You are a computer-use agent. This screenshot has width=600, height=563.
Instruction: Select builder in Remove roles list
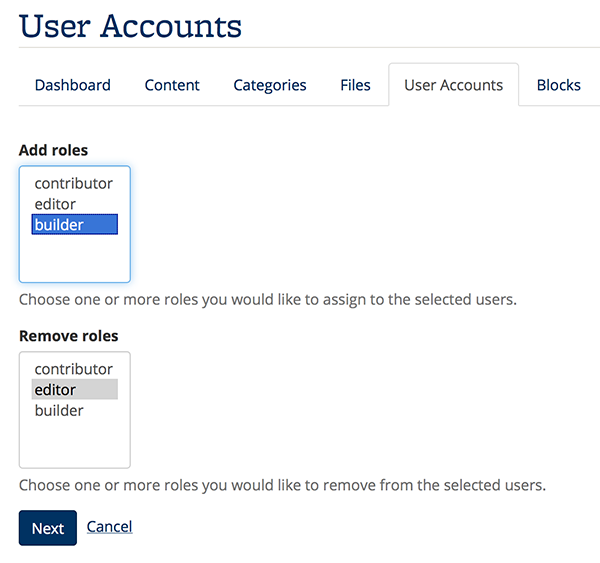75,410
